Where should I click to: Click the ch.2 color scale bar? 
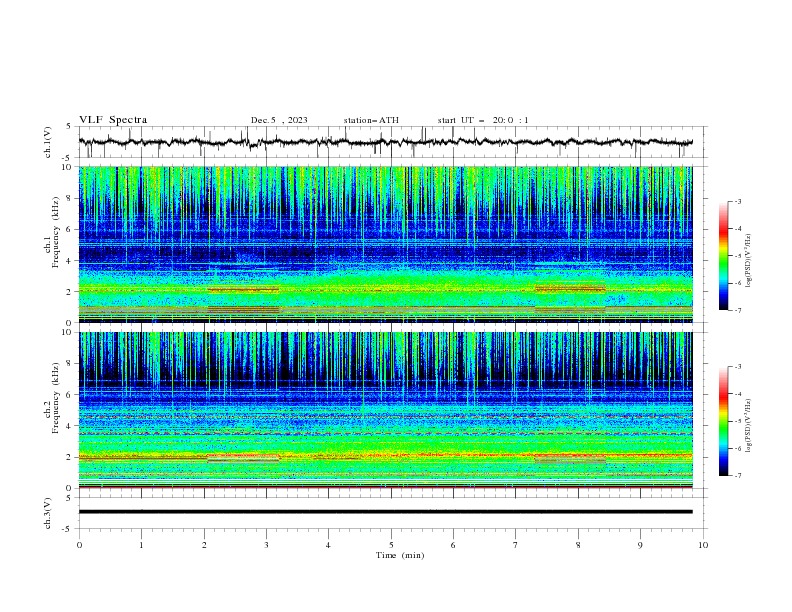[x=723, y=421]
